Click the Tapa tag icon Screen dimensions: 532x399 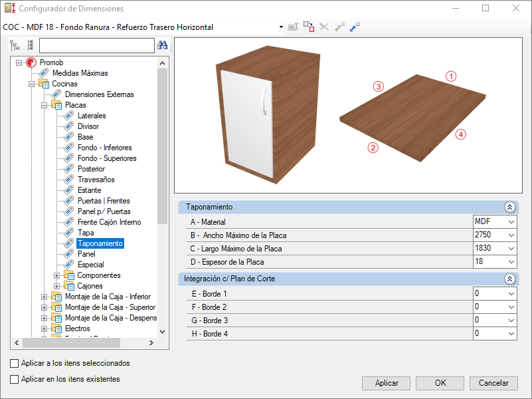click(x=69, y=233)
